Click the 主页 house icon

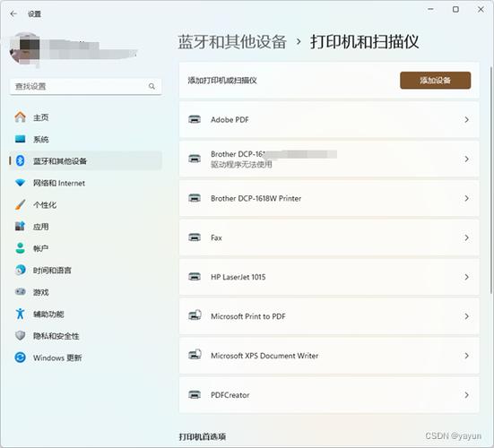pos(20,117)
